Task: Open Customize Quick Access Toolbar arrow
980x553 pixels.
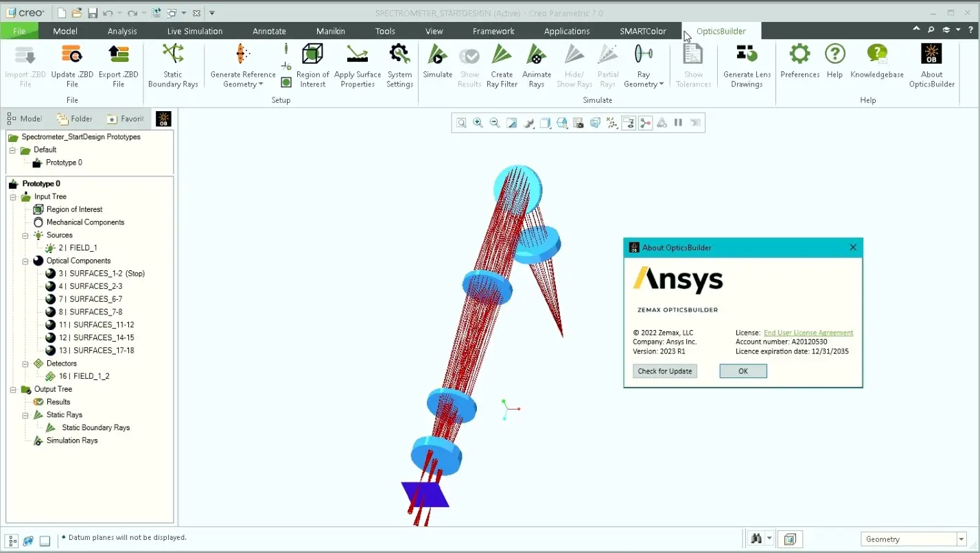Action: point(212,13)
